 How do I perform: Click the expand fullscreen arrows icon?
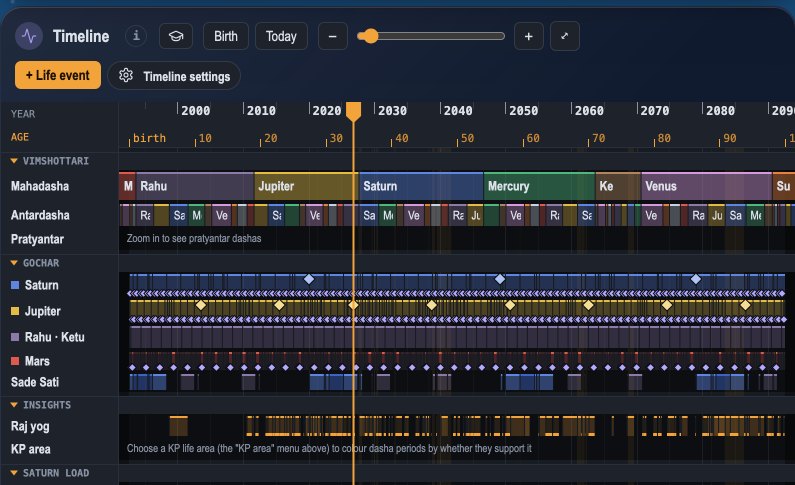(564, 36)
